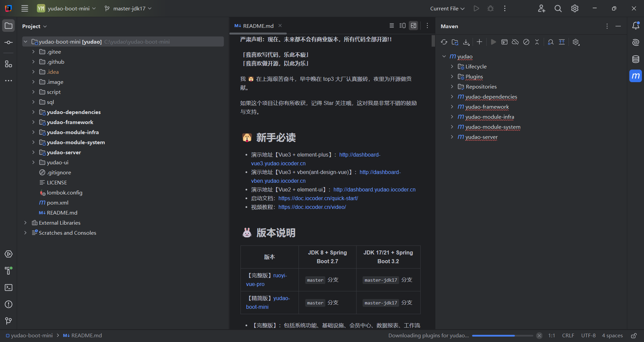This screenshot has height=342, width=644.
Task: Open the ruoyi-vue-pro repository link
Action: (266, 280)
